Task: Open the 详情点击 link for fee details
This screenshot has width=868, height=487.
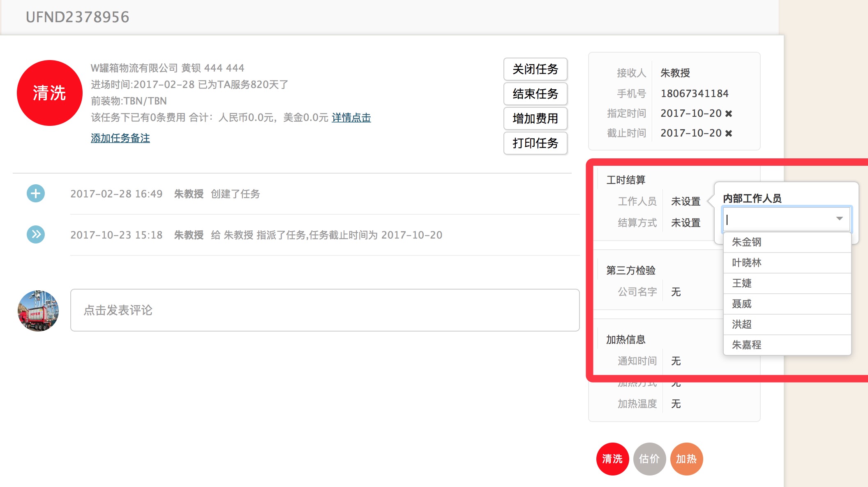Action: tap(351, 117)
